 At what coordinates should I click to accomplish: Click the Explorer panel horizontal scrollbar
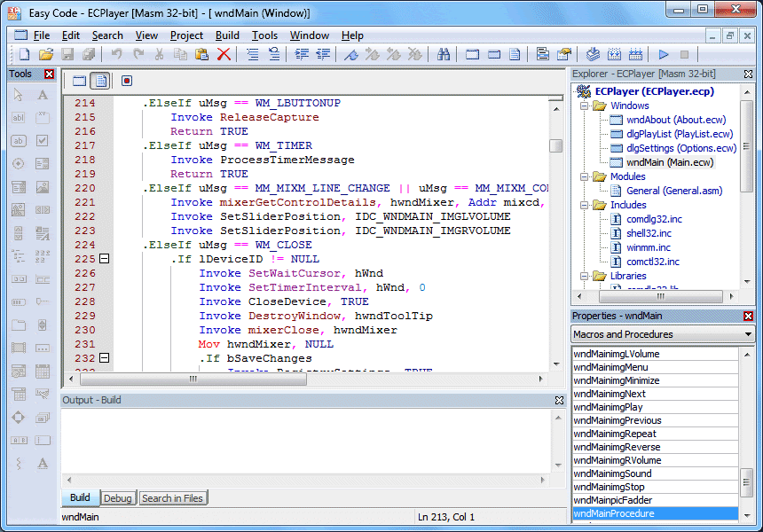coord(660,296)
